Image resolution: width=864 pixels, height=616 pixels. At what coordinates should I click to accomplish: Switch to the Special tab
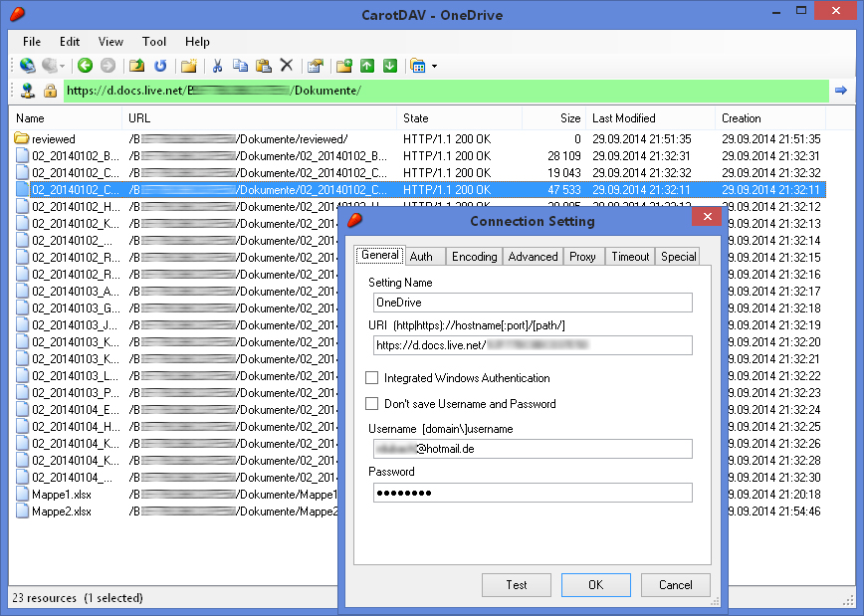(x=678, y=257)
